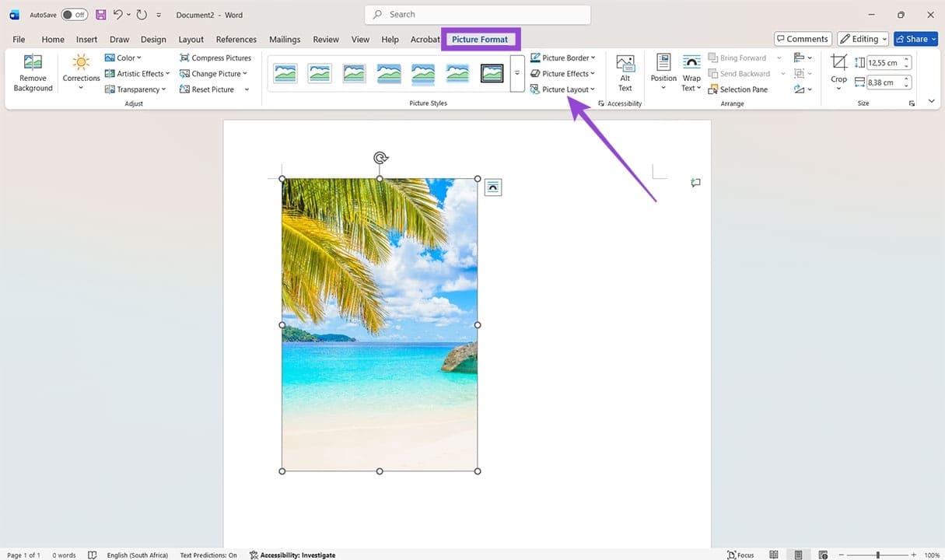
Task: Switch to the Picture Format tab
Action: pyautogui.click(x=480, y=39)
